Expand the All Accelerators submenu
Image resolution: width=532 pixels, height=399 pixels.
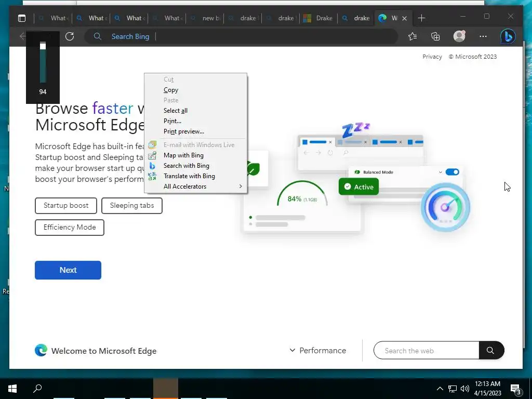tap(195, 187)
